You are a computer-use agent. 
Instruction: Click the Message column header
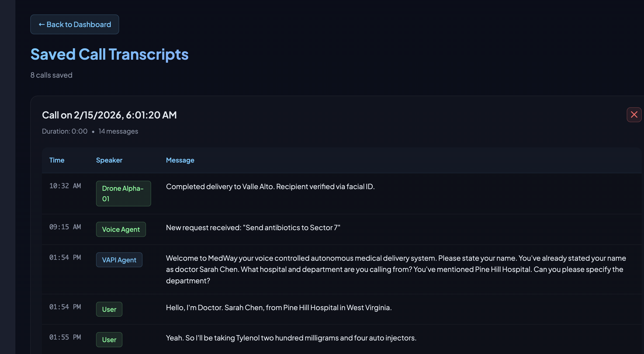(x=180, y=160)
